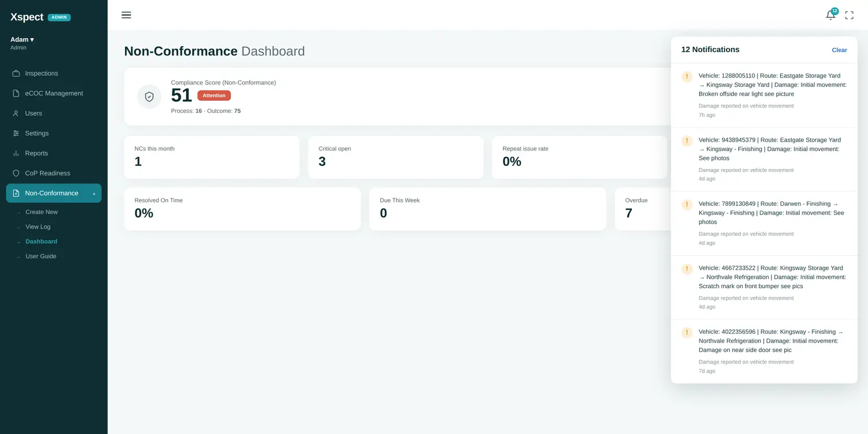Click the Users person icon
This screenshot has height=434, width=868.
(16, 113)
